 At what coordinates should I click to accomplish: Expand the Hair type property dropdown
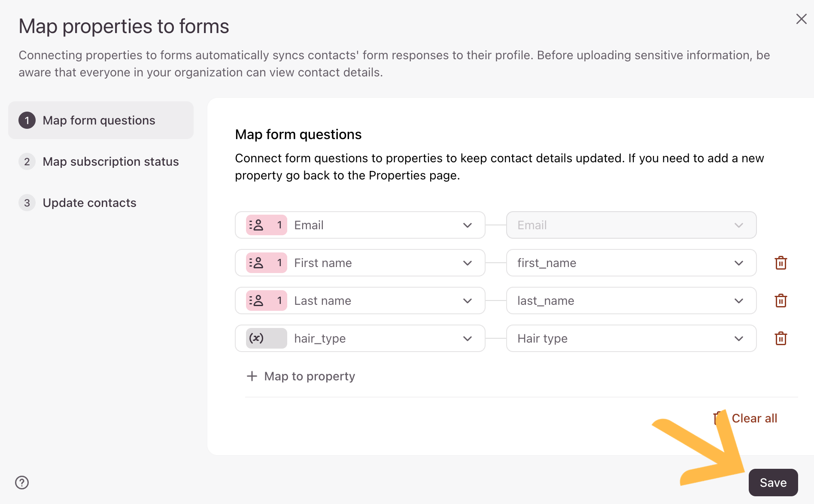pos(738,338)
